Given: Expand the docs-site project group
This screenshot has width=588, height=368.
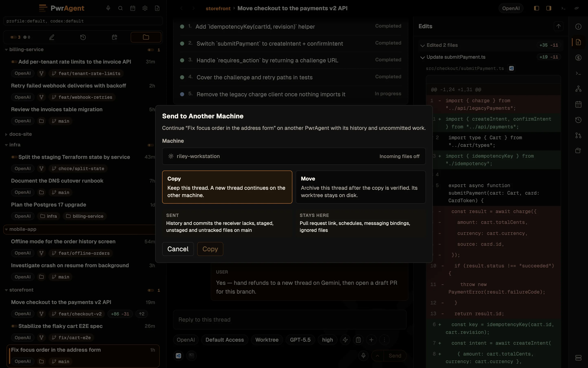Looking at the screenshot, I should click(6, 134).
